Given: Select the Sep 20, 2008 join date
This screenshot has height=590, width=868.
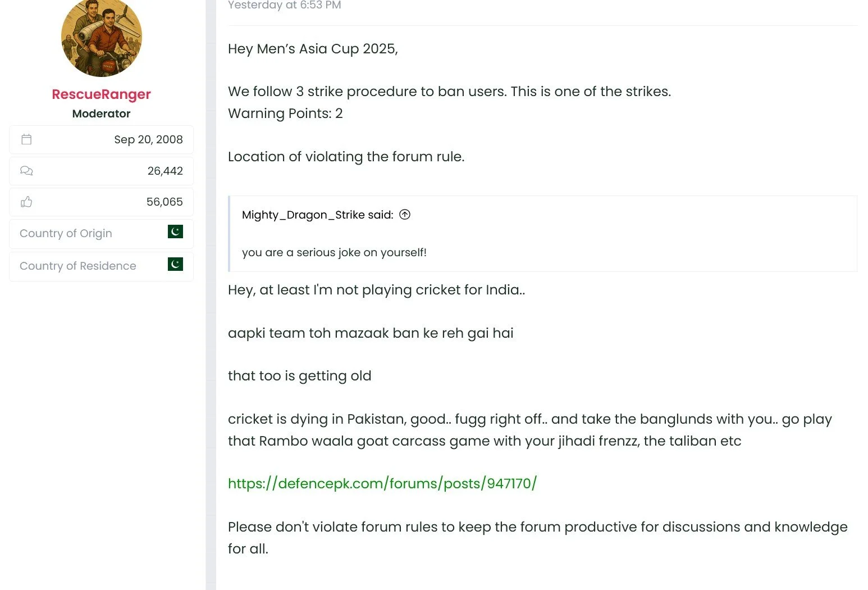Looking at the screenshot, I should [x=148, y=139].
